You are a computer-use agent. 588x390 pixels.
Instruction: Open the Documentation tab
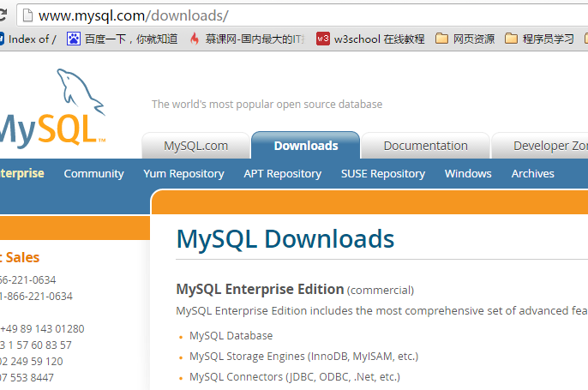pyautogui.click(x=426, y=146)
